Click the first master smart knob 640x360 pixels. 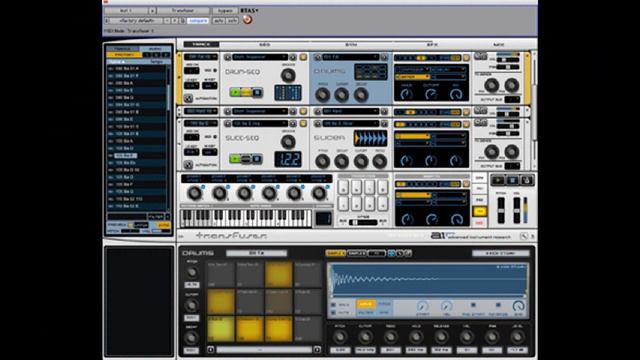195,193
